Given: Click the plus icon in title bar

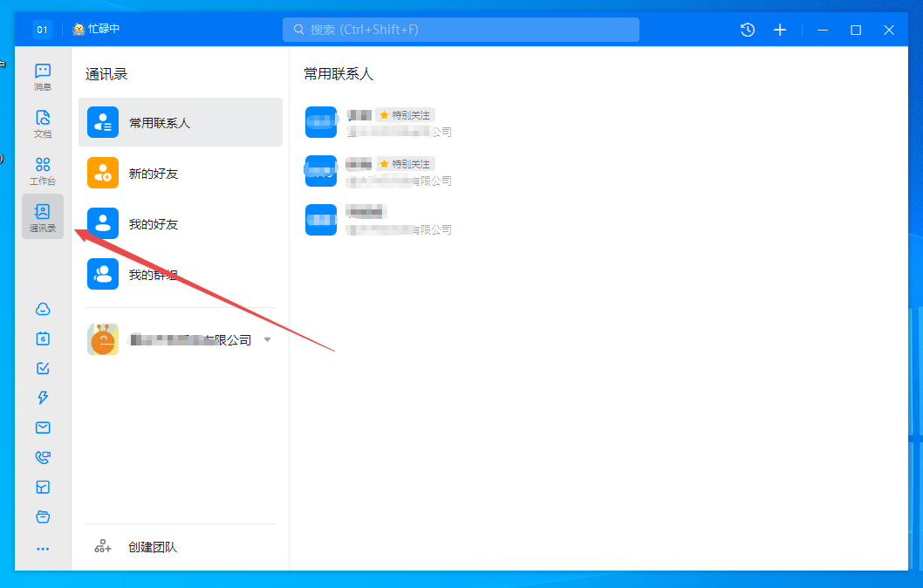Looking at the screenshot, I should 780,30.
